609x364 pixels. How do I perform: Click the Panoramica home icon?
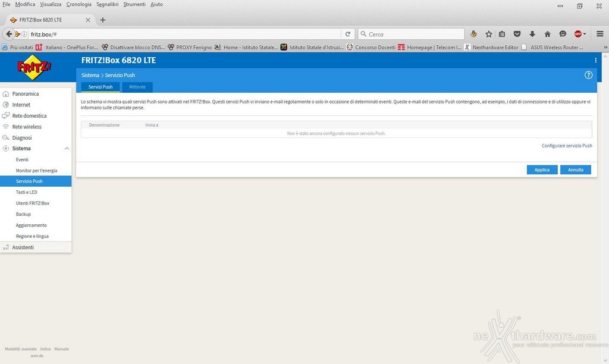(6, 93)
